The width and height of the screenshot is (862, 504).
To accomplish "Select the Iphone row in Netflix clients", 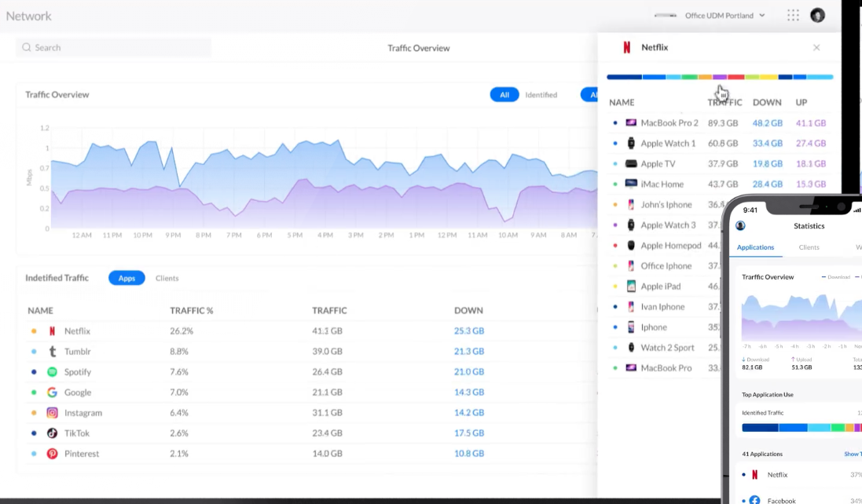I will coord(666,327).
